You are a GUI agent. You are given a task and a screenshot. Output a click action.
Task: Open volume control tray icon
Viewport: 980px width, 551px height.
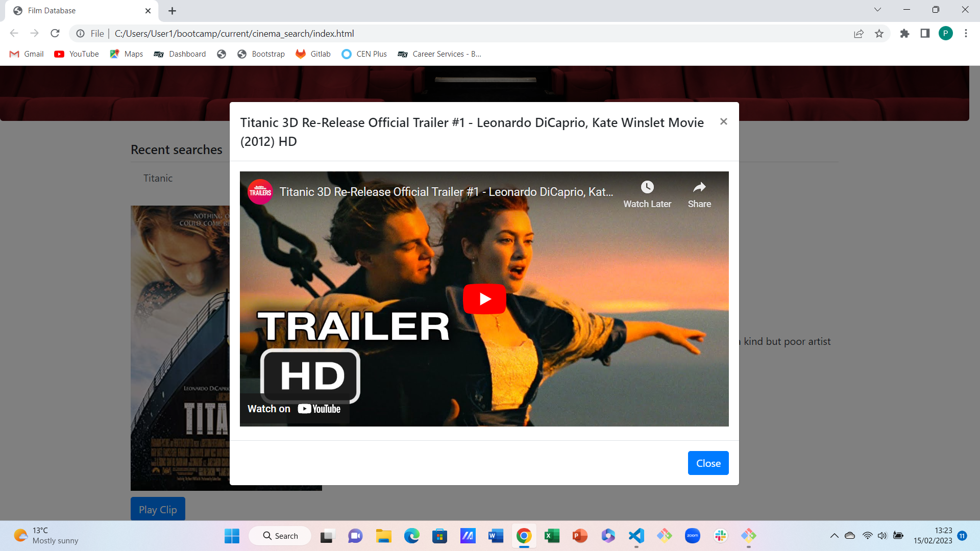pos(883,536)
